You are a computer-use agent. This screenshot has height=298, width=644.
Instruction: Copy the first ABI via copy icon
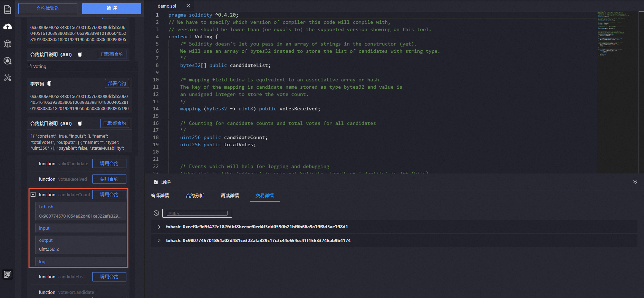coord(80,54)
